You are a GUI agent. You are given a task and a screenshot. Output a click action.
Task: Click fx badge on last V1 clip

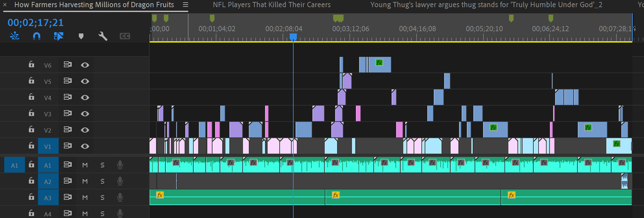[617, 143]
